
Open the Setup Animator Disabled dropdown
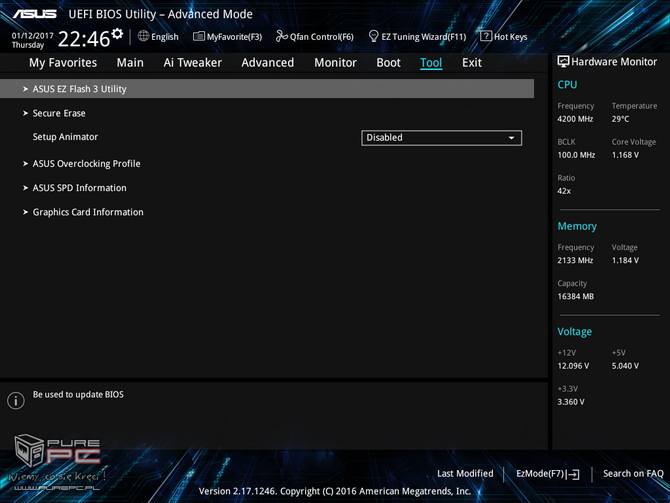click(x=441, y=138)
